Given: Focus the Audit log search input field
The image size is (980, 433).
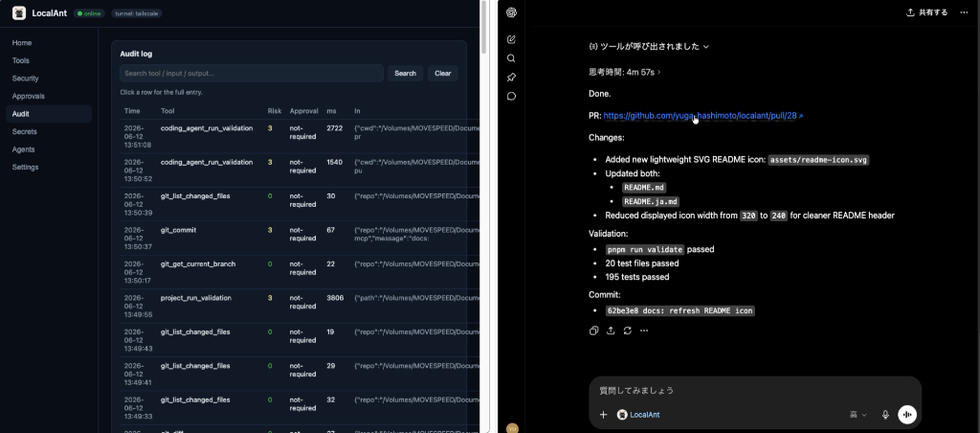Looking at the screenshot, I should coord(252,73).
